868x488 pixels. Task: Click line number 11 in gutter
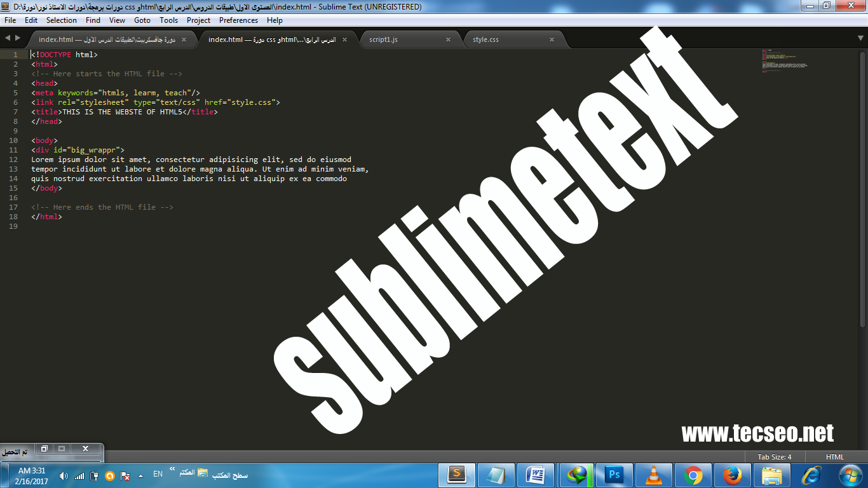point(13,150)
